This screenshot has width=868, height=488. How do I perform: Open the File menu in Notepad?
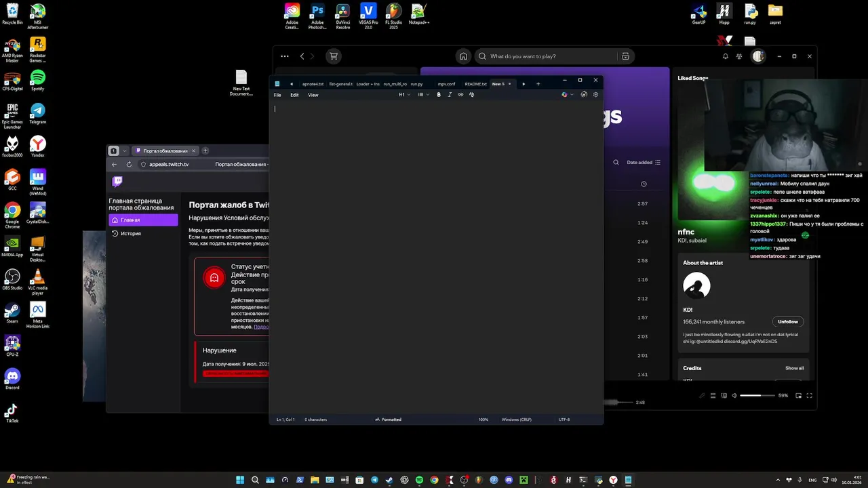[277, 95]
